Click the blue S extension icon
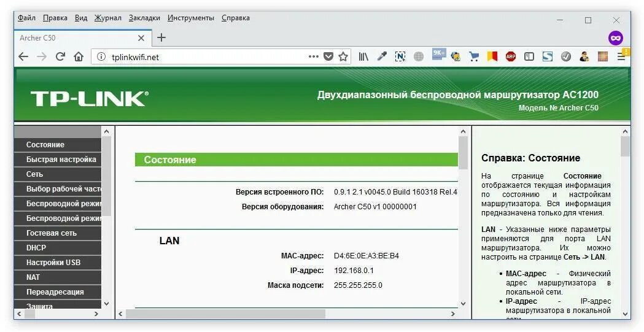 click(548, 56)
